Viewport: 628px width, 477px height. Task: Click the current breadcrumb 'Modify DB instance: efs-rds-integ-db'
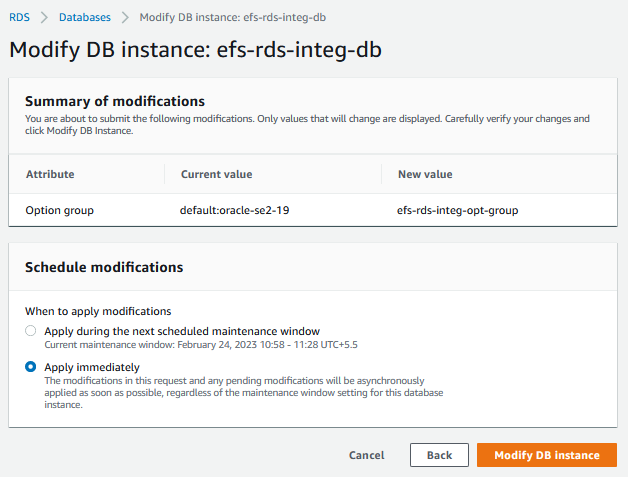[232, 18]
